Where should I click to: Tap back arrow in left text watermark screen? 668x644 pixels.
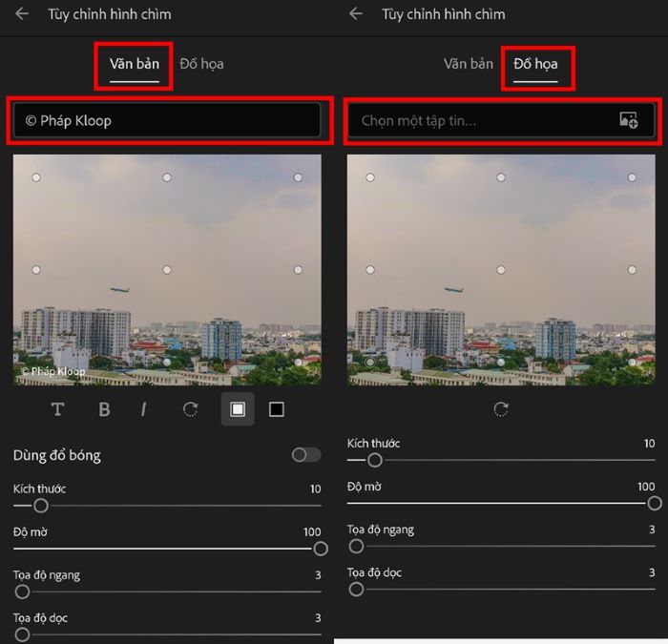coord(22,14)
